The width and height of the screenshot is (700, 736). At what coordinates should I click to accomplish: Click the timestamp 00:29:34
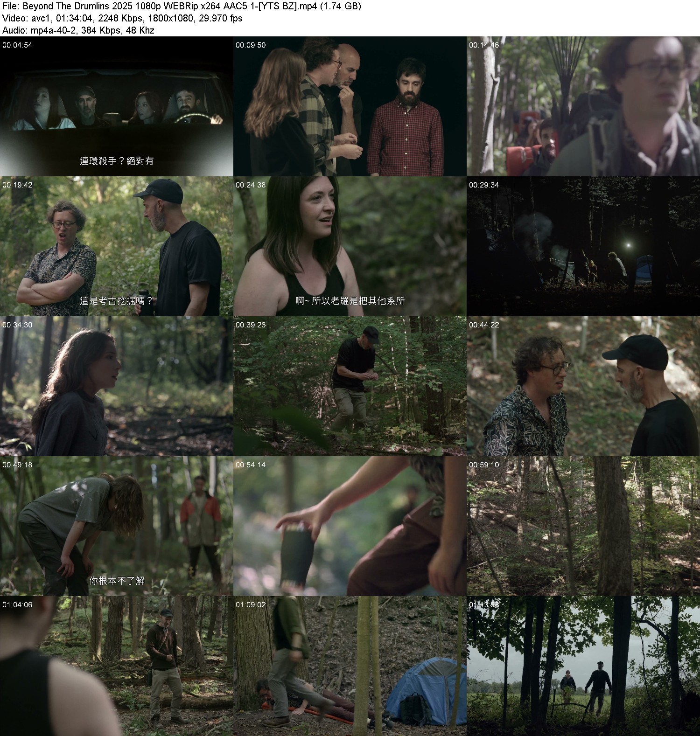(x=484, y=185)
